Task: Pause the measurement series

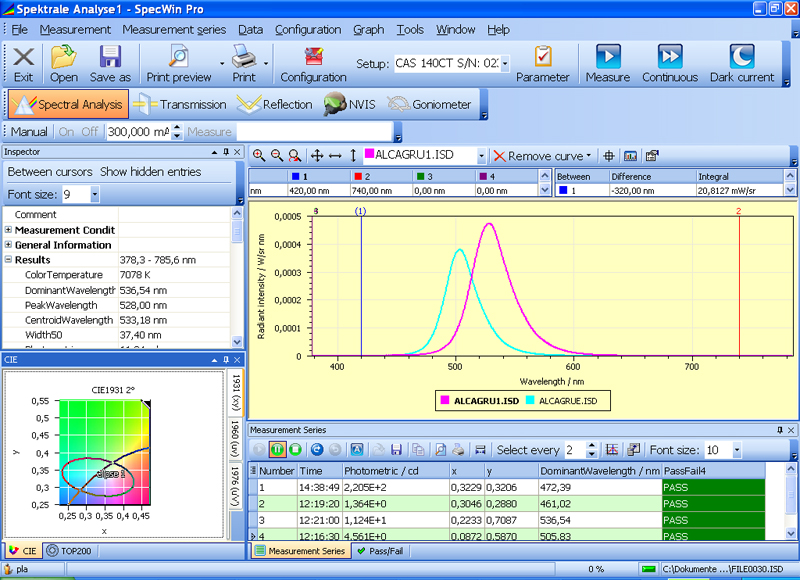Action: click(277, 449)
